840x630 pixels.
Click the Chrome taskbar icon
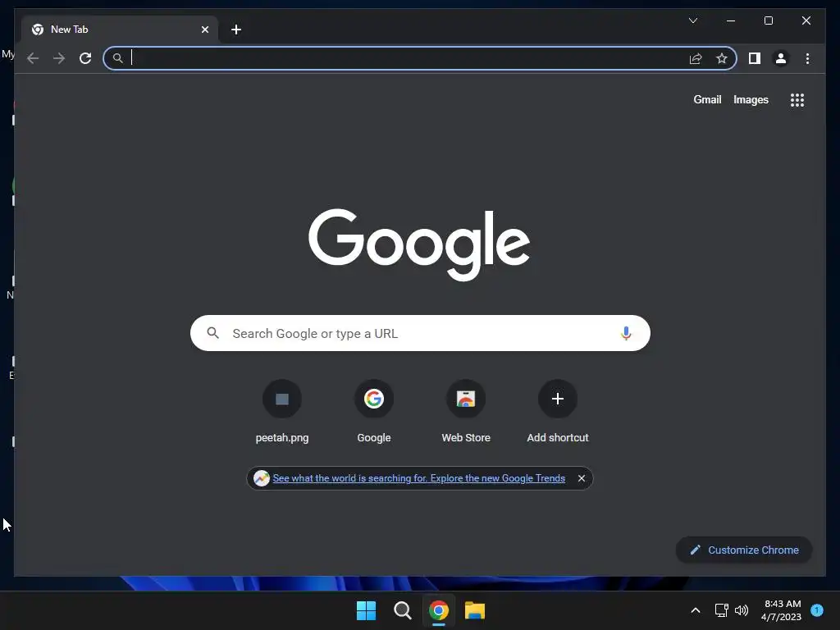tap(438, 610)
